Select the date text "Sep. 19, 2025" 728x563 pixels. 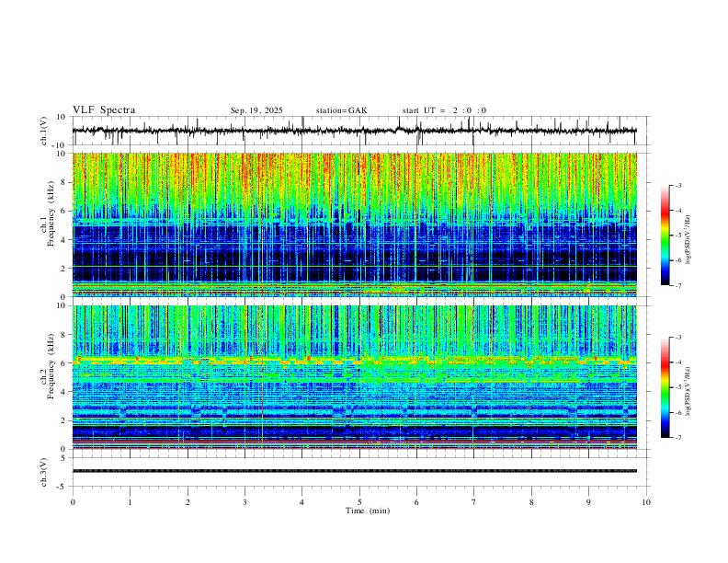(x=256, y=110)
